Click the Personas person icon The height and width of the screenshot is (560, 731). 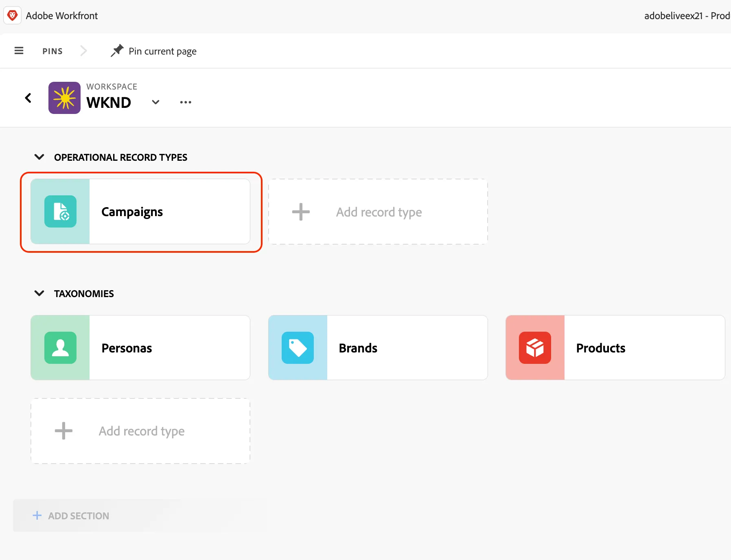[60, 348]
